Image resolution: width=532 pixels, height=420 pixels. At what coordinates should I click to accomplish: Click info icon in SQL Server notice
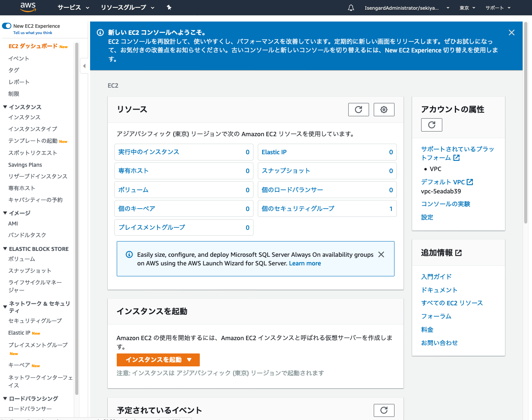[x=129, y=254]
